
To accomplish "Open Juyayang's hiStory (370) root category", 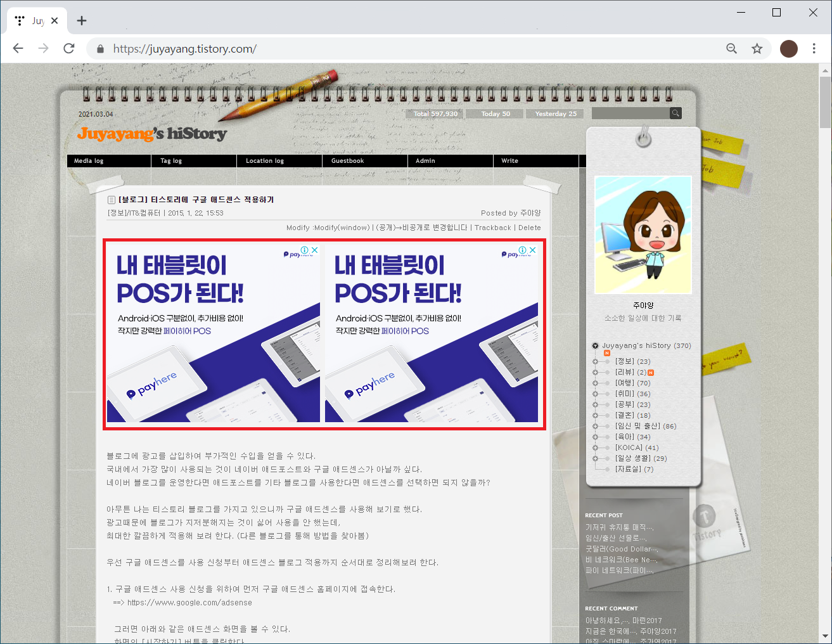I will coord(646,346).
